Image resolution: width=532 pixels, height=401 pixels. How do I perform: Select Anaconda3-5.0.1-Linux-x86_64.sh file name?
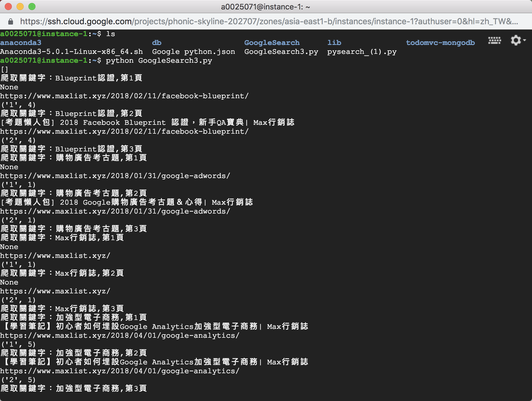72,52
